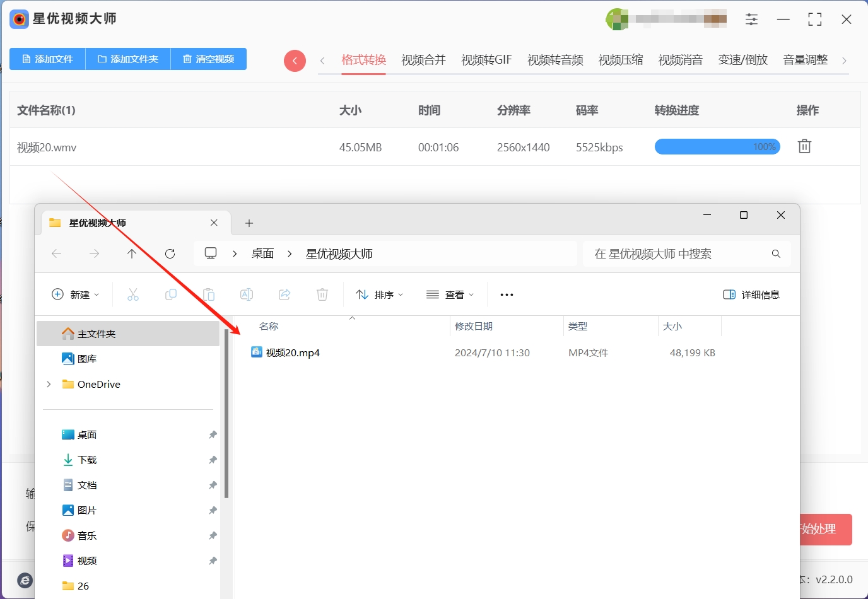Expand the chevron after 桌面 breadcrumb

click(x=290, y=253)
